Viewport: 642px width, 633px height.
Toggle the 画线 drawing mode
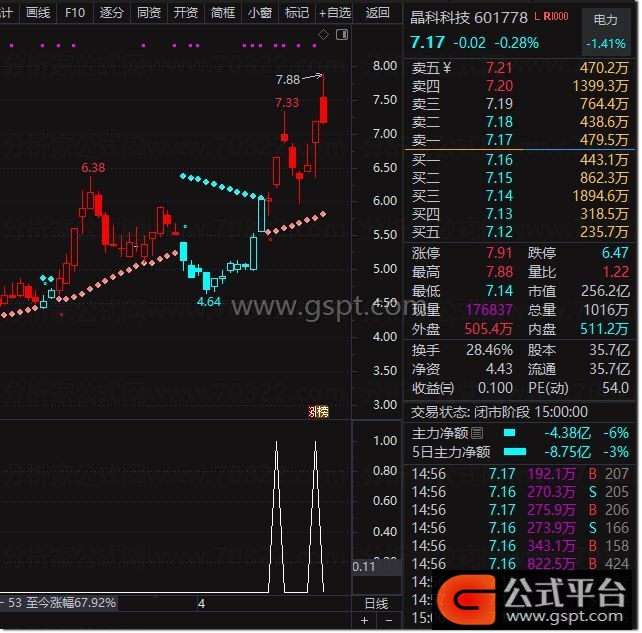click(x=38, y=13)
